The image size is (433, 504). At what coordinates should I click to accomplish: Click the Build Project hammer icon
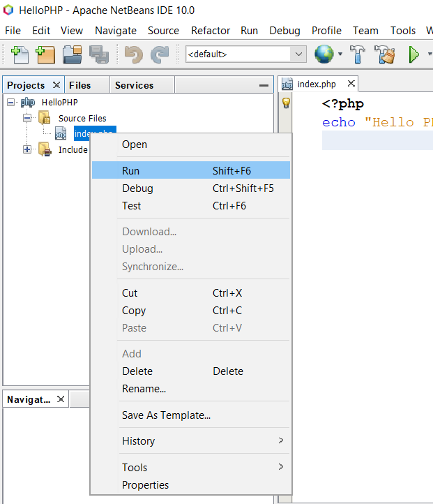(x=358, y=54)
